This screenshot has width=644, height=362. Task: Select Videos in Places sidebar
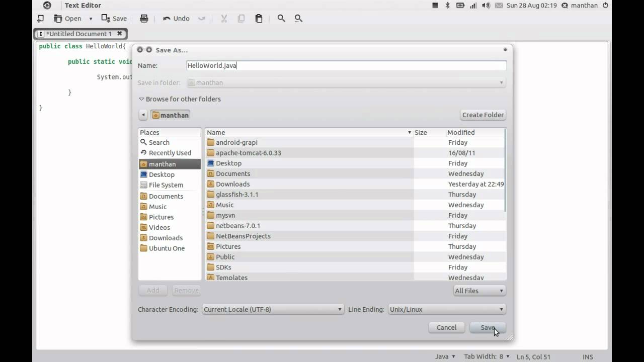170,227
